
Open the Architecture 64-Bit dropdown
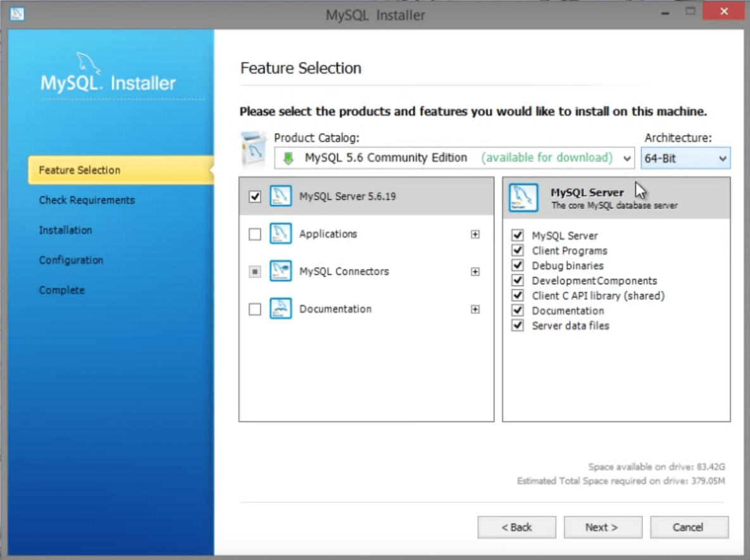click(685, 158)
